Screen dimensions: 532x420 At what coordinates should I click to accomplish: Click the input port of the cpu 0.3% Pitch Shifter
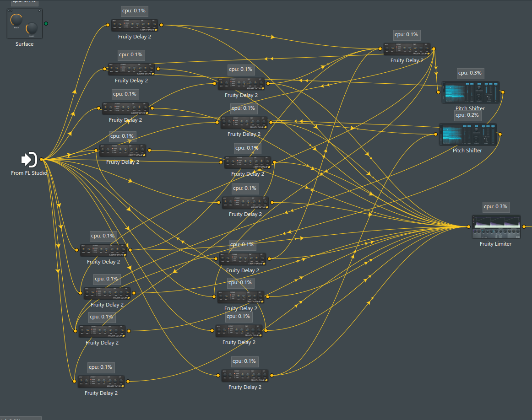438,92
